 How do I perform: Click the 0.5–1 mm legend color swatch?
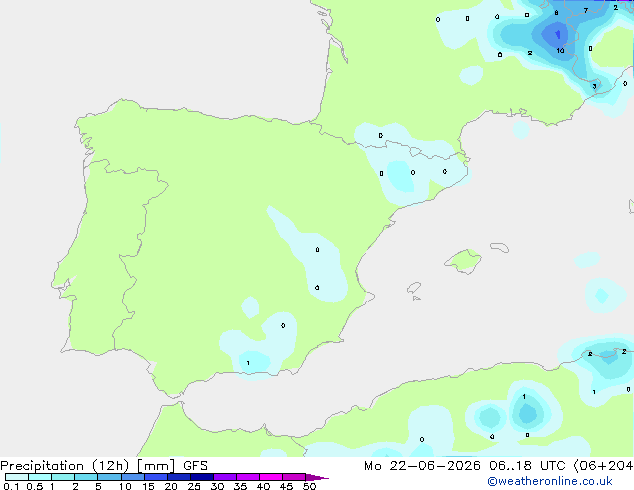(x=40, y=477)
